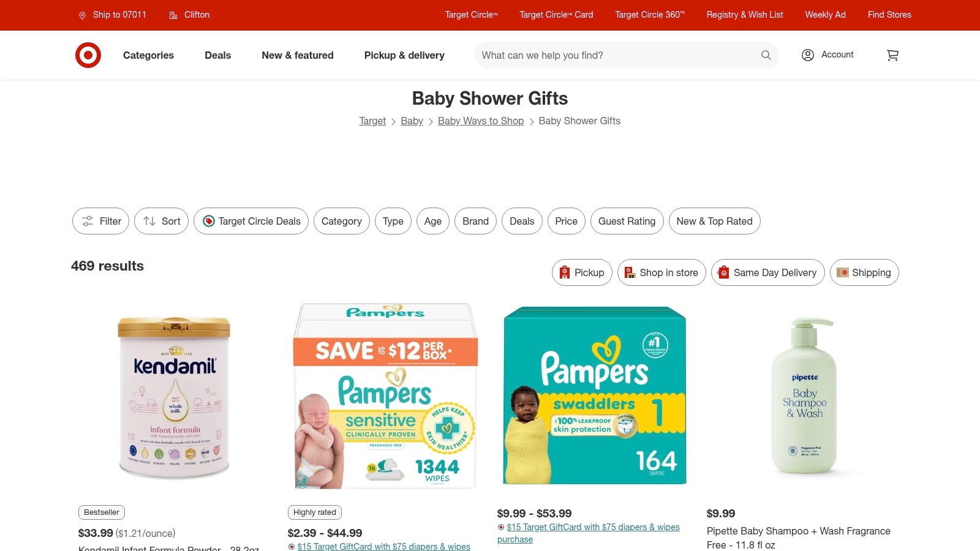Viewport: 980px width, 551px height.
Task: Open the shopping cart icon
Action: coord(892,55)
